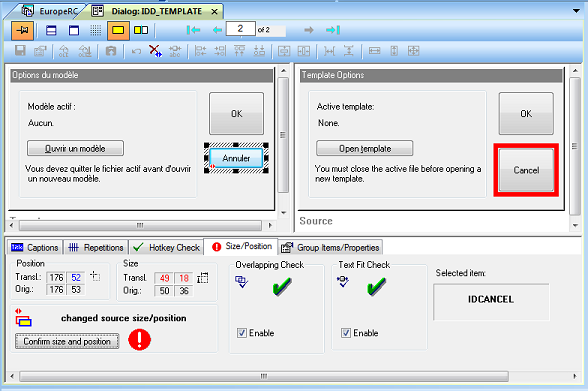Go to the first item arrow

pos(193,30)
